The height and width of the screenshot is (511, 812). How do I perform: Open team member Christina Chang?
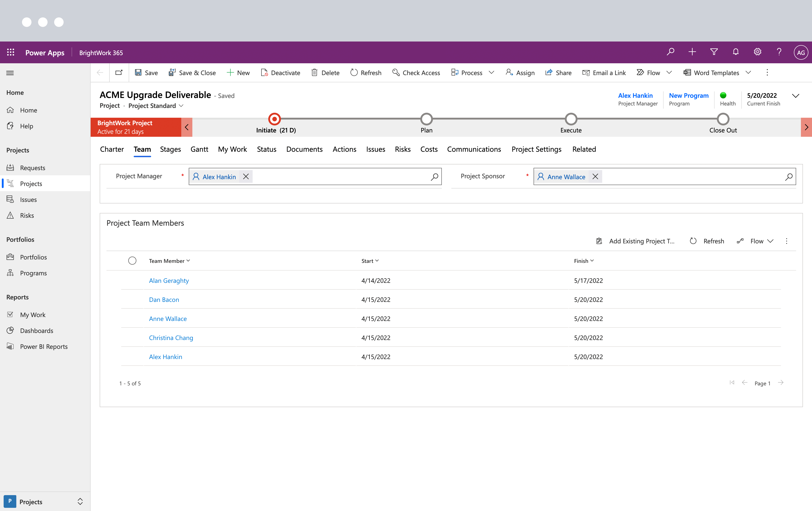pyautogui.click(x=171, y=337)
